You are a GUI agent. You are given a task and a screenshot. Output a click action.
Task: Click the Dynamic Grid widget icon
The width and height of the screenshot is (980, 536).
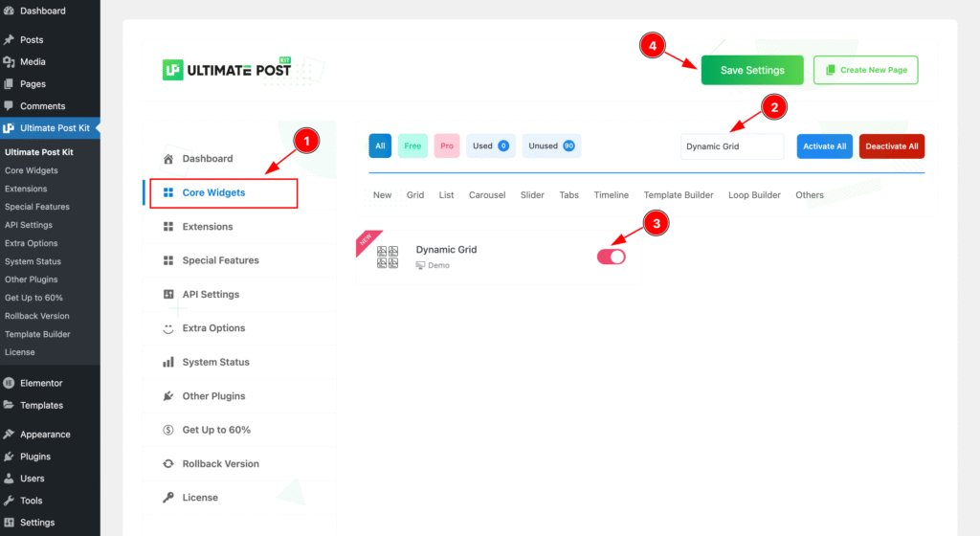click(x=388, y=257)
